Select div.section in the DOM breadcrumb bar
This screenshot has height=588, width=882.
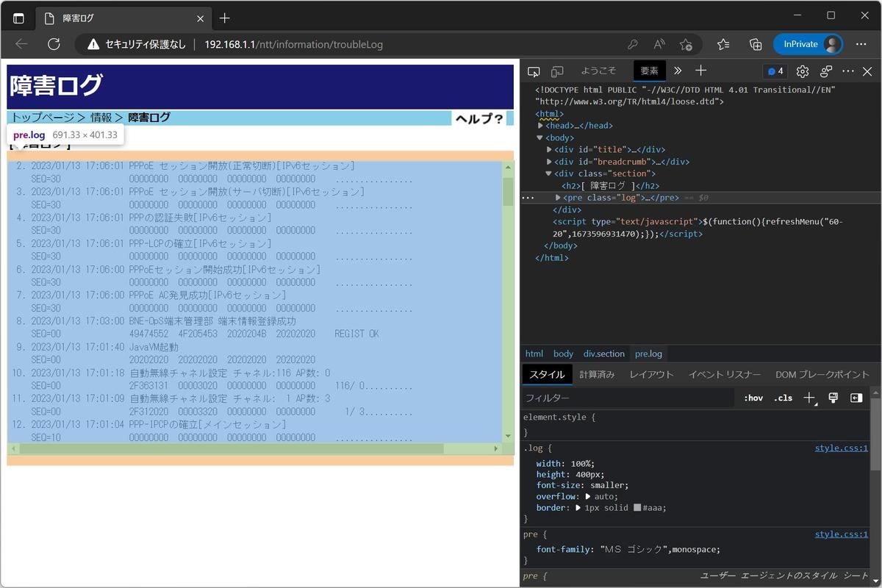tap(604, 354)
